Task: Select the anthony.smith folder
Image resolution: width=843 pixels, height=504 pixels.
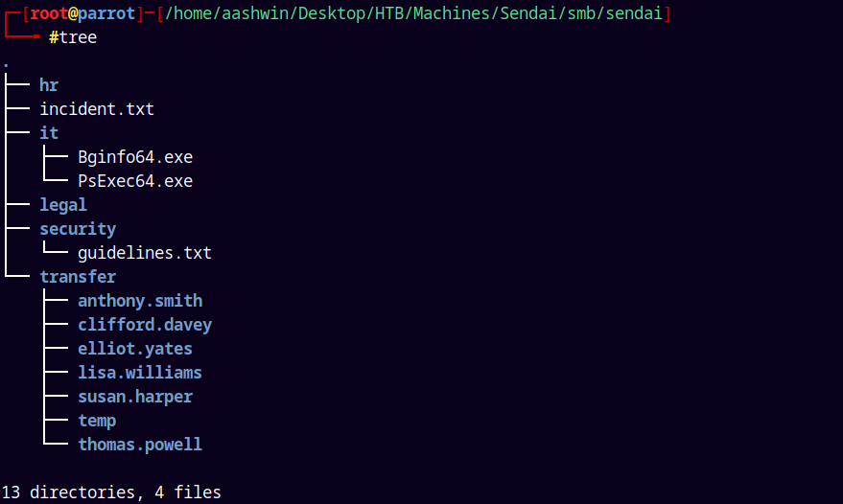Action: [x=140, y=301]
